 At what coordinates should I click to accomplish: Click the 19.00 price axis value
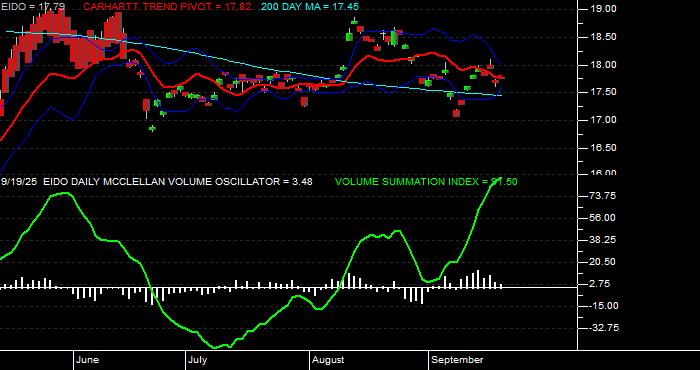(x=604, y=9)
